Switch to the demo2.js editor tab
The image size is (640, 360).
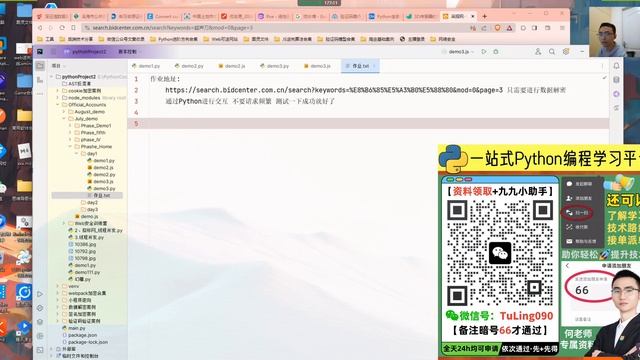(x=232, y=66)
